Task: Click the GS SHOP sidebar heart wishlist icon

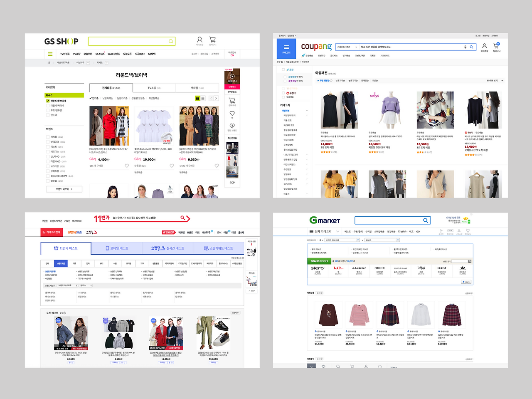Action: [x=232, y=113]
